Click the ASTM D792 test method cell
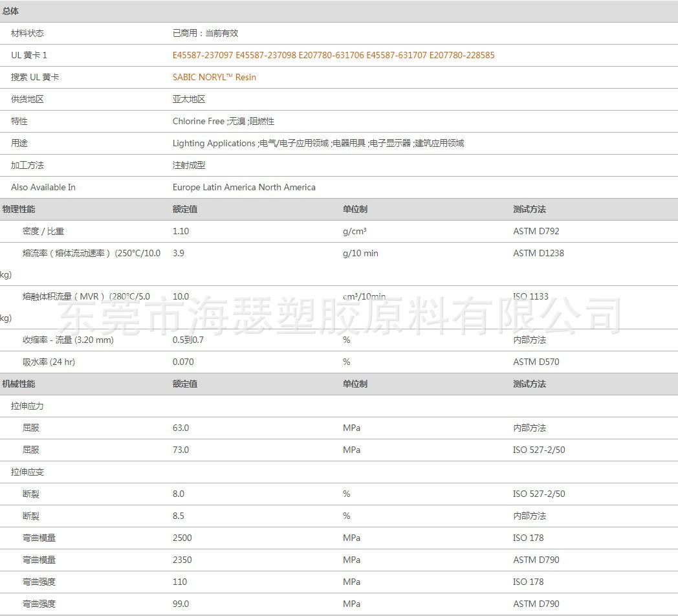Screen dimensions: 678x616 point(536,232)
